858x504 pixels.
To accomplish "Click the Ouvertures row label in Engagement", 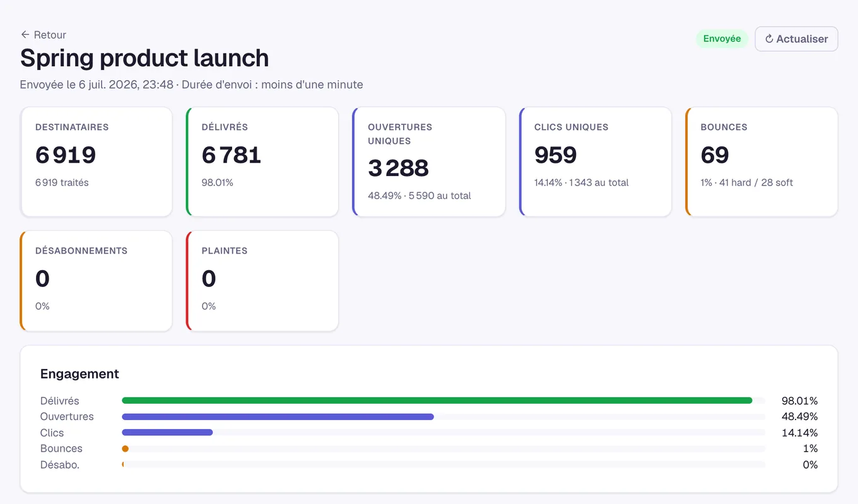I will (67, 416).
